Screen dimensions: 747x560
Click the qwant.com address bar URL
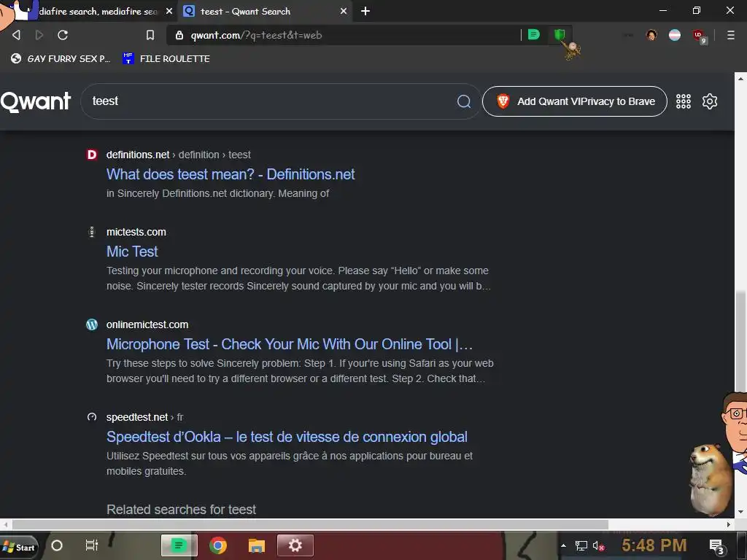tap(256, 35)
